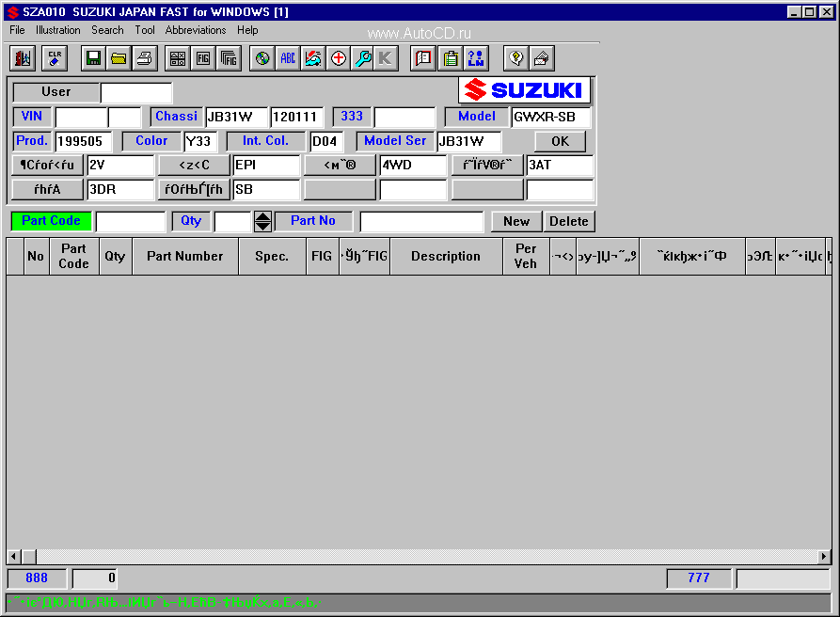840x617 pixels.
Task: Open the File menu
Action: click(17, 30)
